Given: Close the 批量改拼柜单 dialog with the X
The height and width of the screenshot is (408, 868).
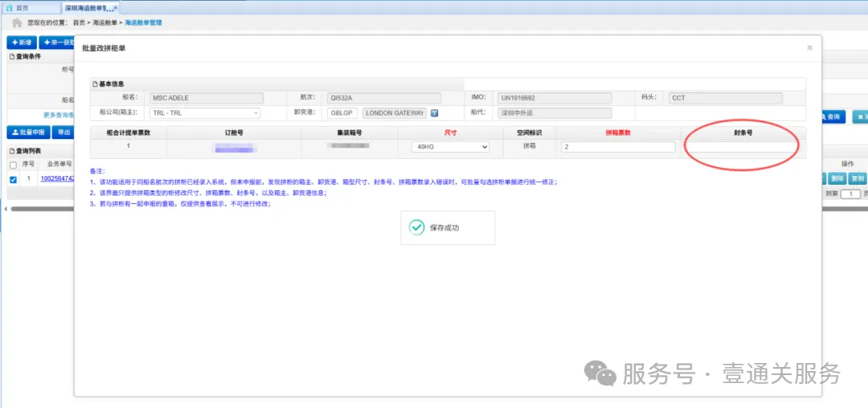Looking at the screenshot, I should 809,48.
